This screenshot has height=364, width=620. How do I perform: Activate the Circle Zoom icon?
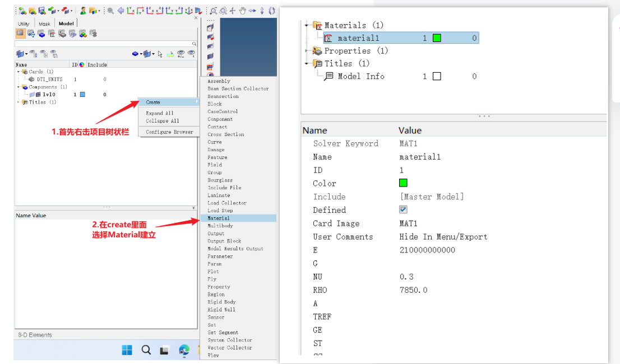point(223,11)
